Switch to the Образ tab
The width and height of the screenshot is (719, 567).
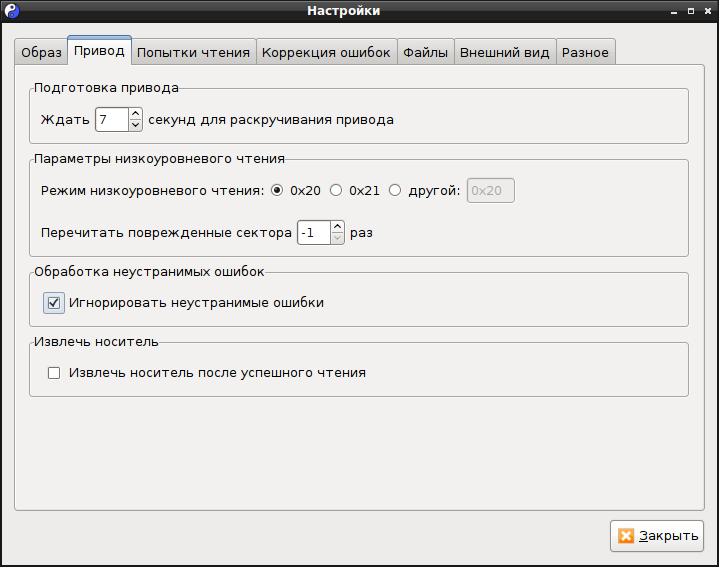[x=41, y=52]
